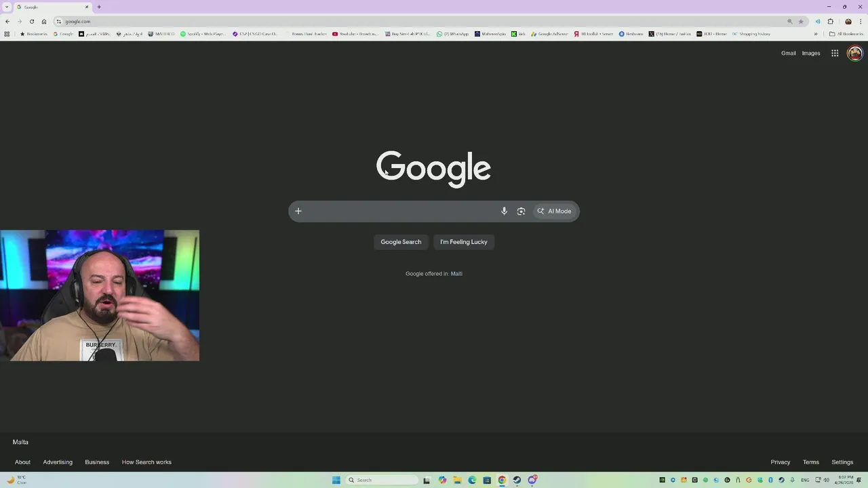Expand the tab search dropdown arrow
Screen dimensions: 868x488
click(x=7, y=7)
